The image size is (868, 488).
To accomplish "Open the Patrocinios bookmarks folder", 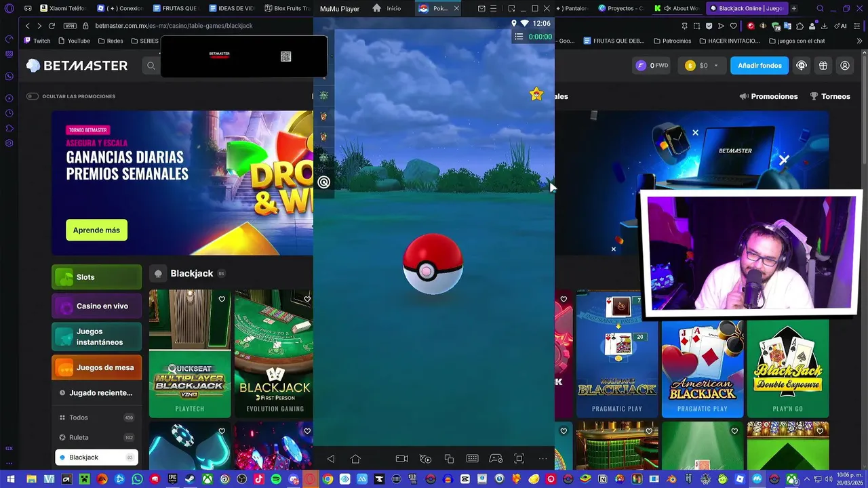I will 672,41.
